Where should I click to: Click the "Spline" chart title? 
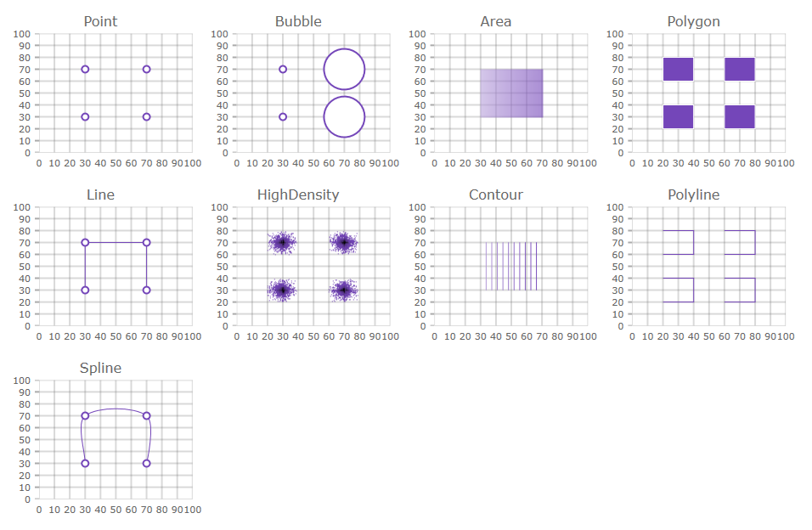pyautogui.click(x=100, y=369)
